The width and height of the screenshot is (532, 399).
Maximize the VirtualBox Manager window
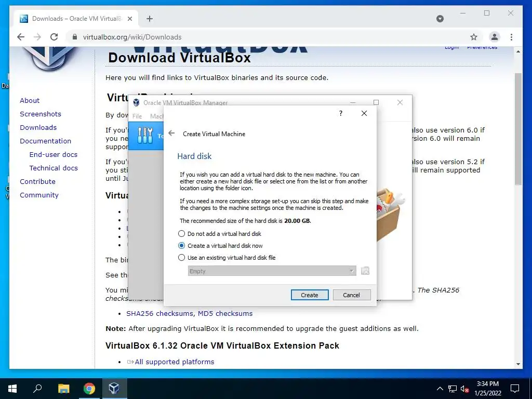[376, 102]
